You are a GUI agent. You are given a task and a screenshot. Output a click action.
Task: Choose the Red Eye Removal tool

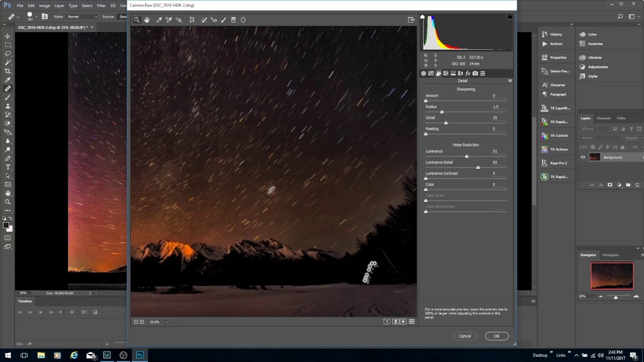pos(214,20)
